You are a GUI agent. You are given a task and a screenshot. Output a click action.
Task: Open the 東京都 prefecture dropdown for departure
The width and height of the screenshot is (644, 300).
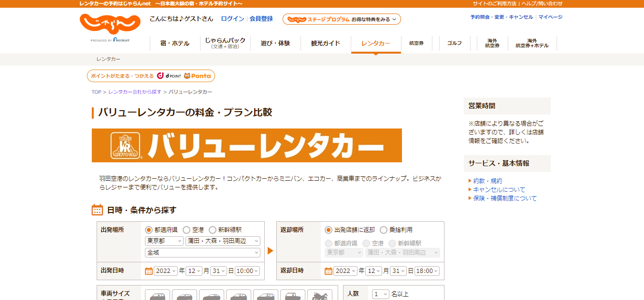pyautogui.click(x=164, y=241)
